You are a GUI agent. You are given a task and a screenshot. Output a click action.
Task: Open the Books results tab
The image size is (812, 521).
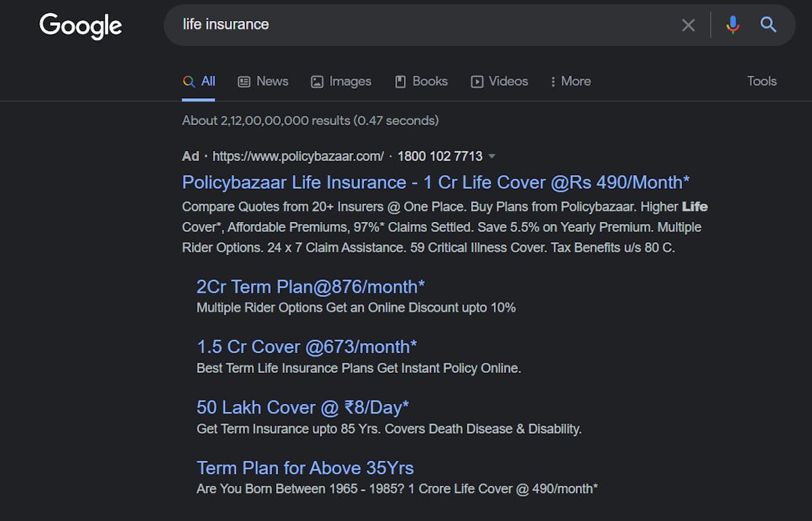pyautogui.click(x=421, y=81)
